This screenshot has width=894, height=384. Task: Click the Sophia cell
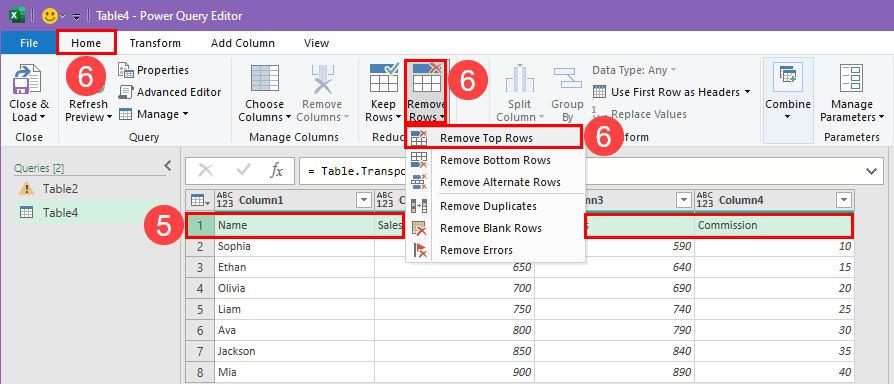click(294, 247)
